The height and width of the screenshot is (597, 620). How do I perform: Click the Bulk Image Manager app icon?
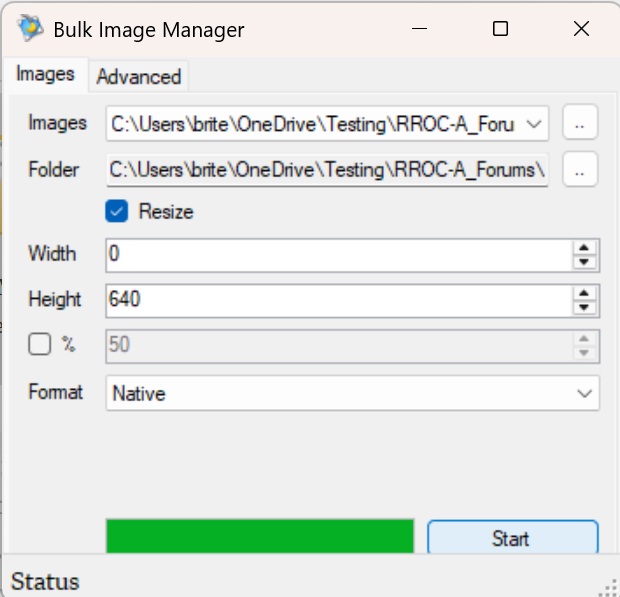(x=30, y=29)
